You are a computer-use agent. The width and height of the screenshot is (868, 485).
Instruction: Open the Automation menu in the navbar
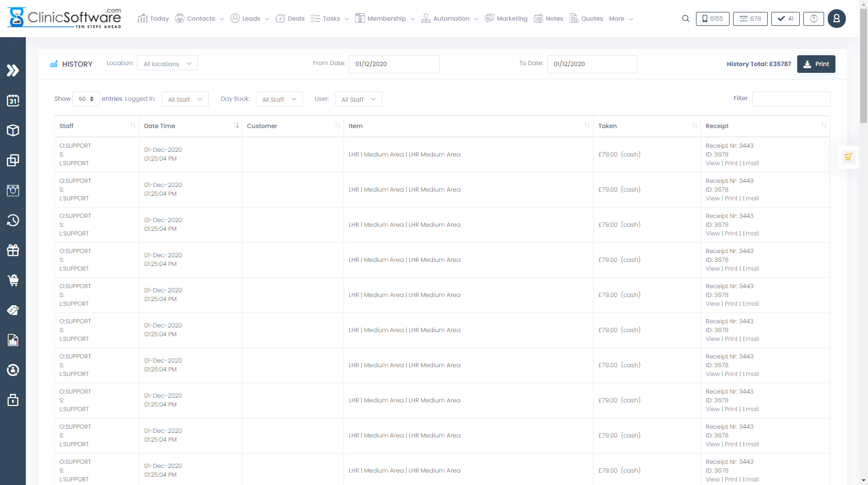pos(450,19)
